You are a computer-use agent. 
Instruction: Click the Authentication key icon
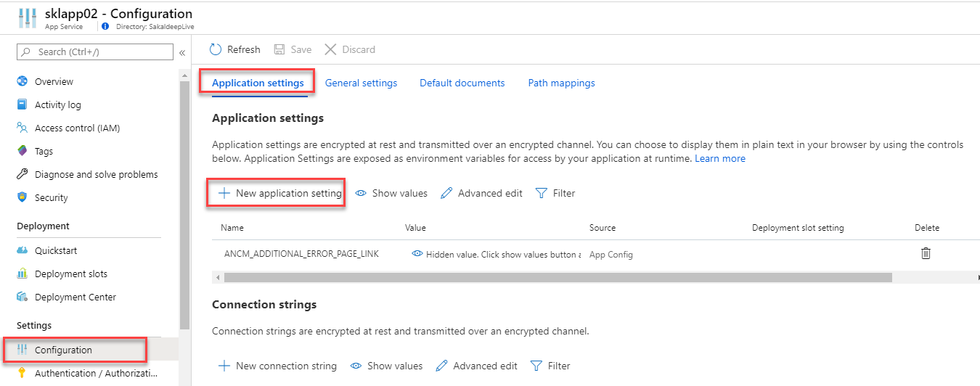click(x=23, y=373)
